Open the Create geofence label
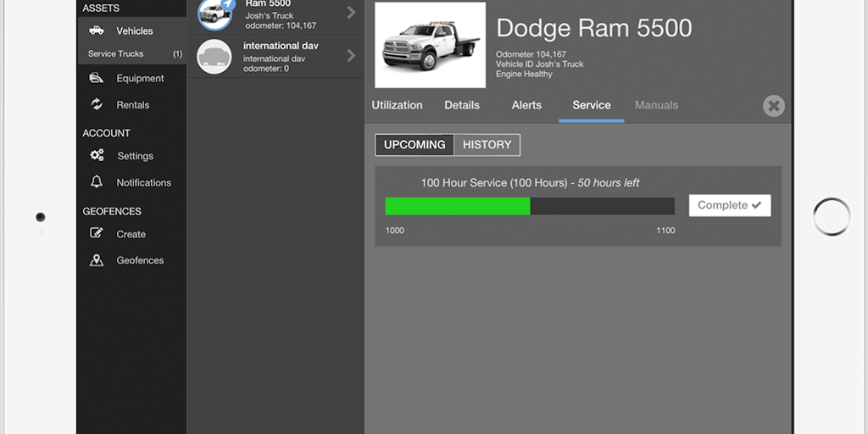 tap(131, 234)
